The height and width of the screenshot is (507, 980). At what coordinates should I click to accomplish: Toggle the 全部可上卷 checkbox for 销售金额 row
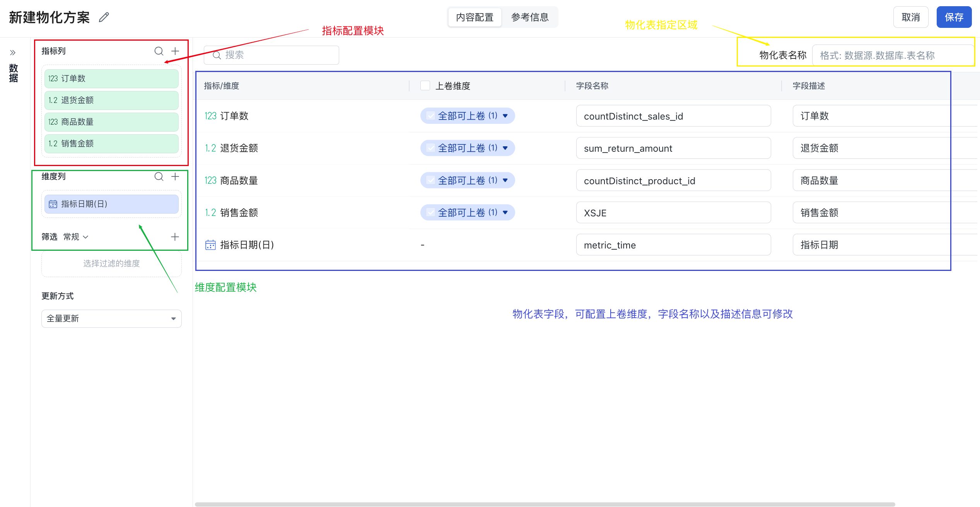430,212
